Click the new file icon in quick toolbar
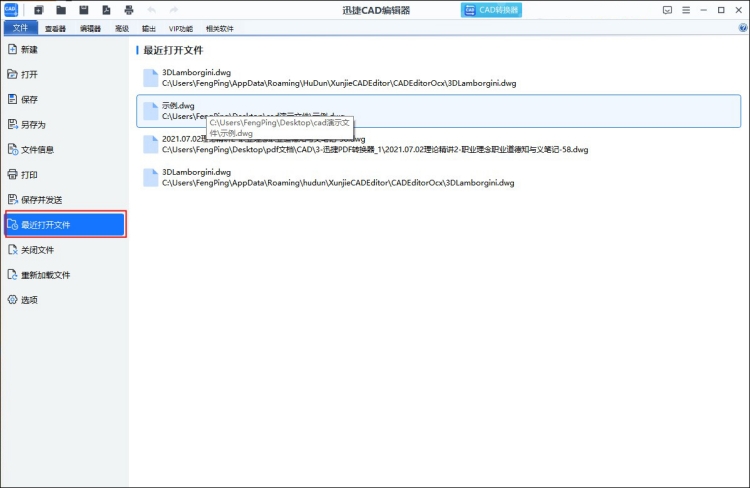This screenshot has width=750, height=488. 39,10
